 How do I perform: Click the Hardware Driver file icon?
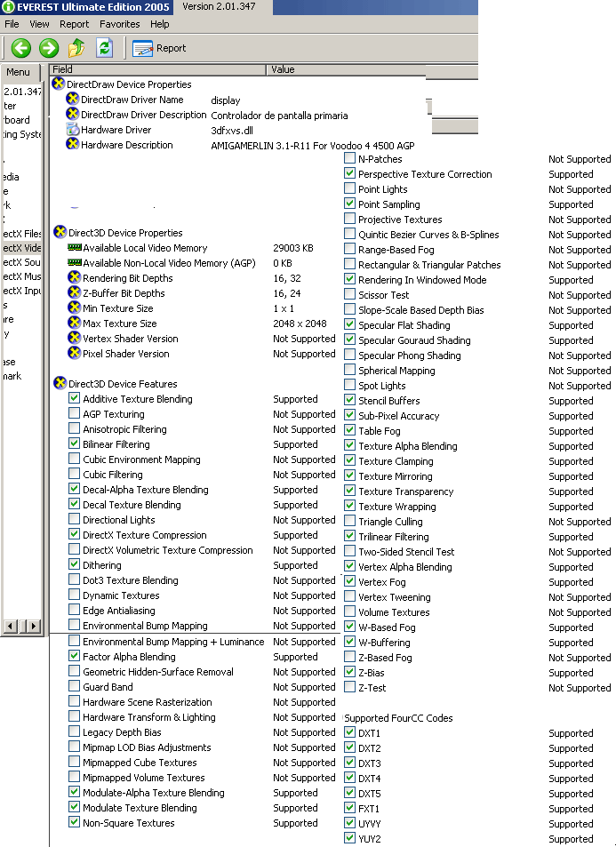tap(72, 129)
